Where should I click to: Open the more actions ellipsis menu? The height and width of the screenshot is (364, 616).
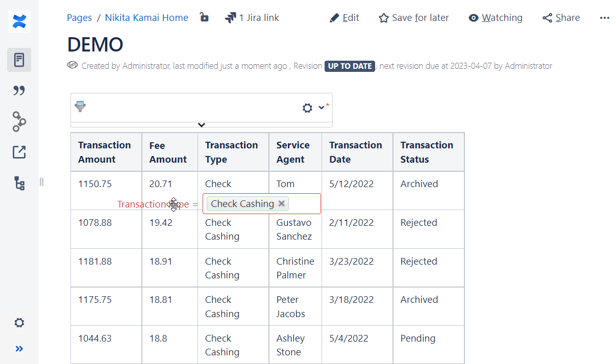click(605, 17)
